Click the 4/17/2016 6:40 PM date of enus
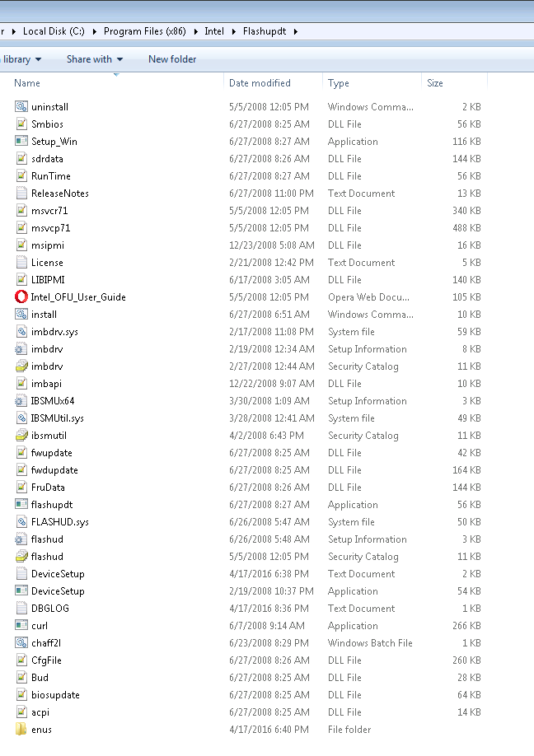The height and width of the screenshot is (756, 534). (x=269, y=730)
